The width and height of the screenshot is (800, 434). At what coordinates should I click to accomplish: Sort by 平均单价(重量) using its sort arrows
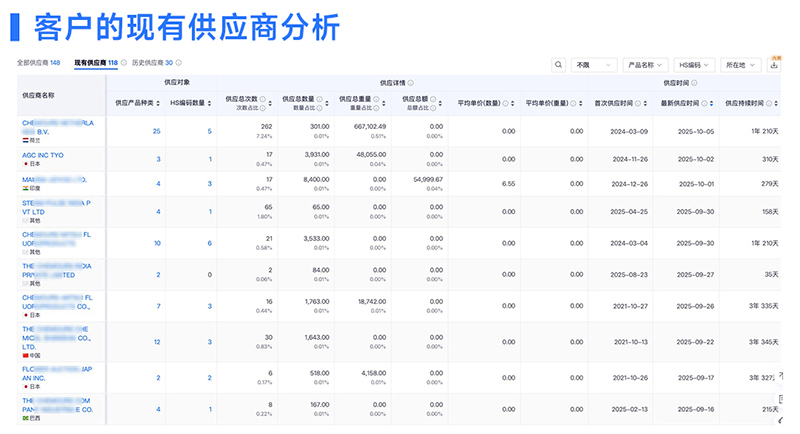click(580, 103)
